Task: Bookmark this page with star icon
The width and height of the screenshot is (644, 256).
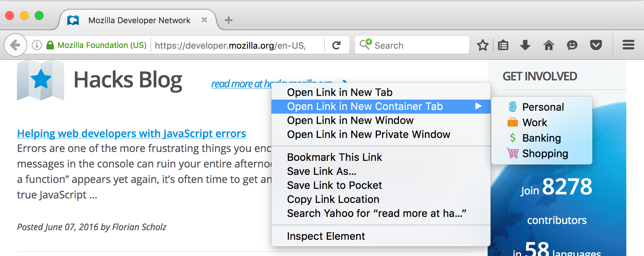Action: pos(482,45)
